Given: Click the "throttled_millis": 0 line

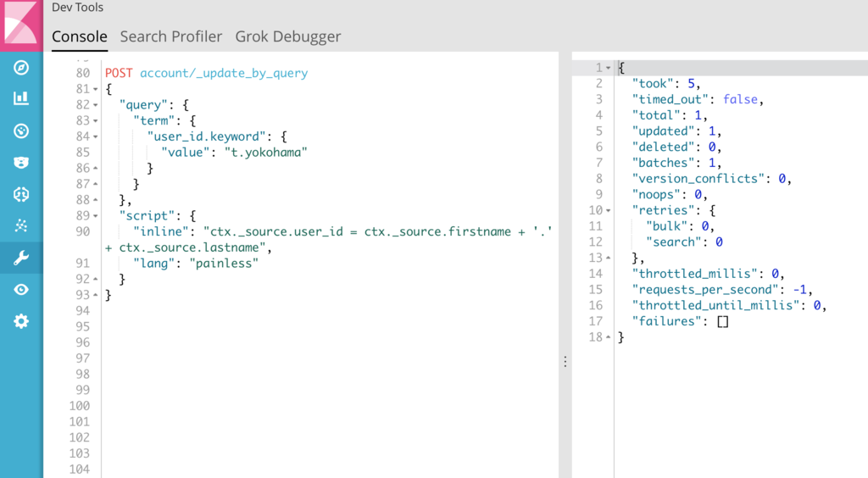Looking at the screenshot, I should [709, 274].
